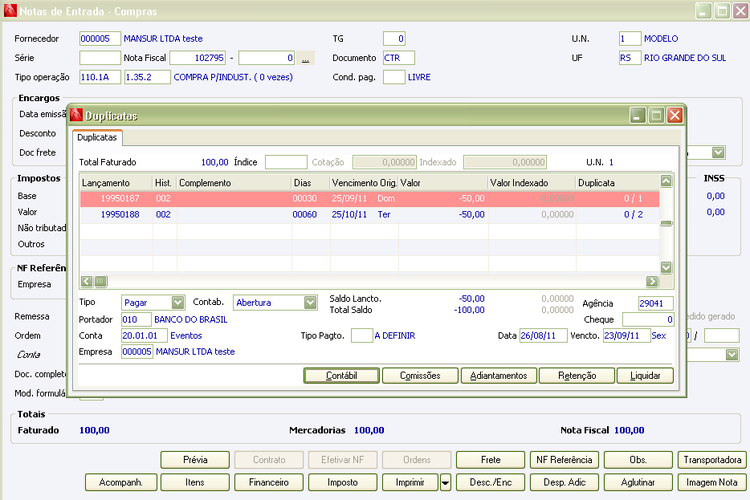Click the grid's scroll left arrow
750x500 pixels.
pyautogui.click(x=86, y=282)
